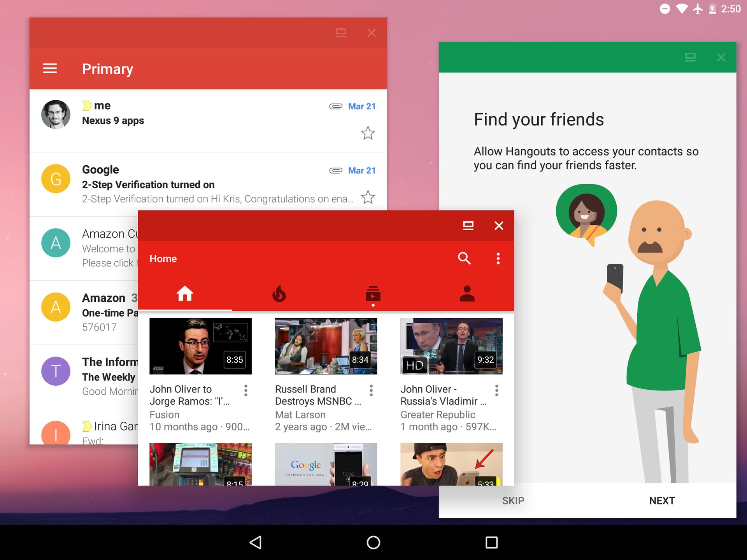
Task: Open options for the Russell Brand video
Action: pos(371,390)
